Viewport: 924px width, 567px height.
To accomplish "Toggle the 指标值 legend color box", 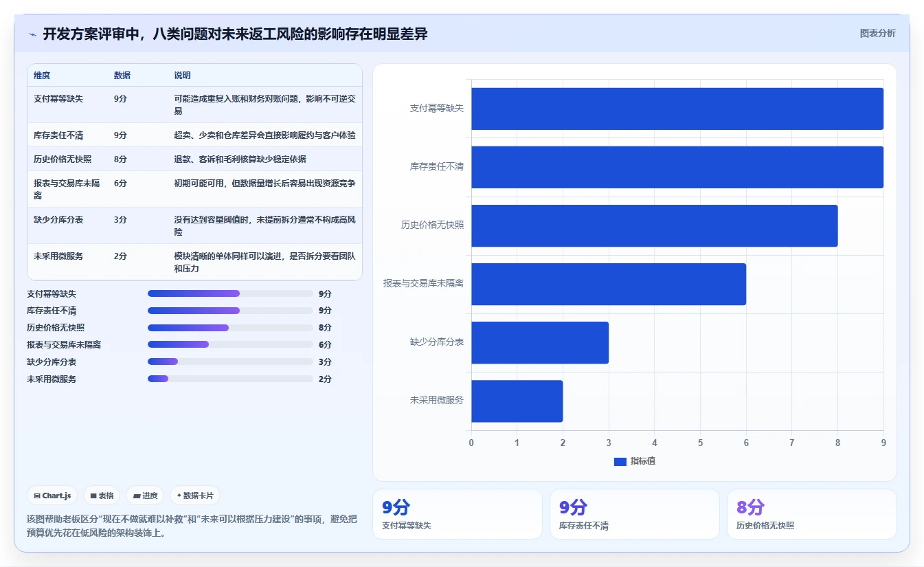I will (x=620, y=461).
